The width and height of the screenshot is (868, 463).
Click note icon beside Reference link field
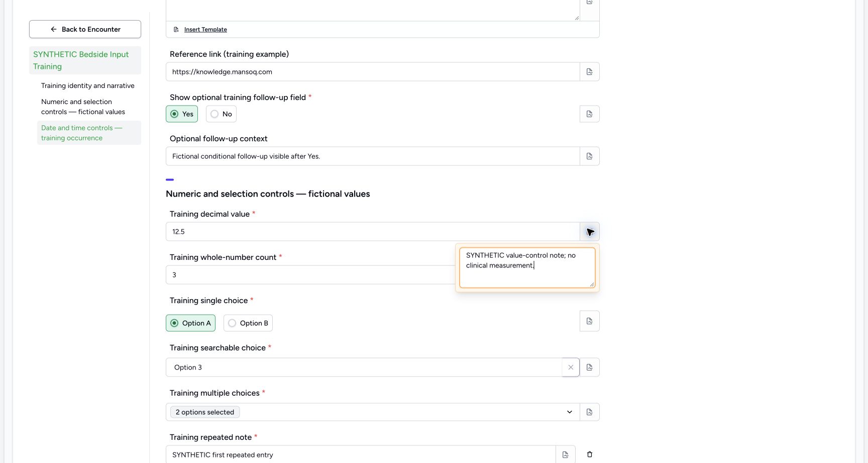590,72
